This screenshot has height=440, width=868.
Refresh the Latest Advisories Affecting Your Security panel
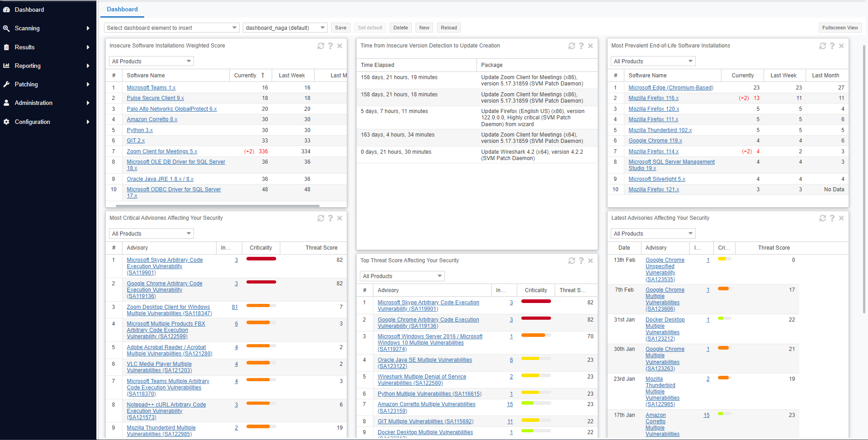822,218
